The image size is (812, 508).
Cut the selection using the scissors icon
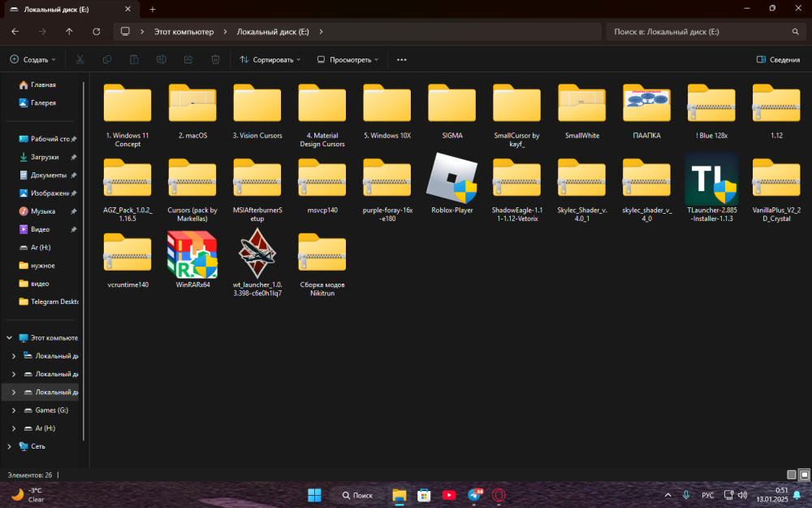[x=80, y=59]
